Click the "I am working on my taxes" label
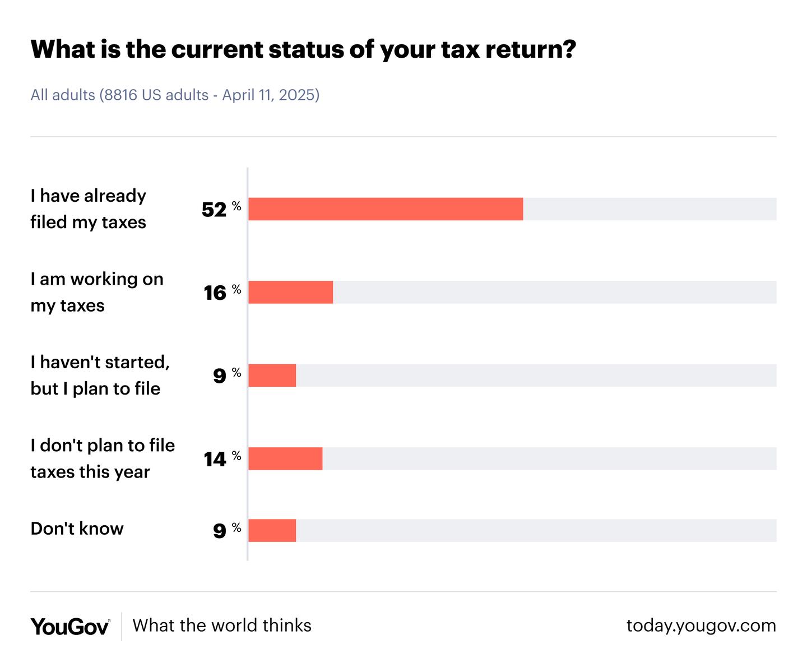The width and height of the screenshot is (807, 672). click(96, 292)
